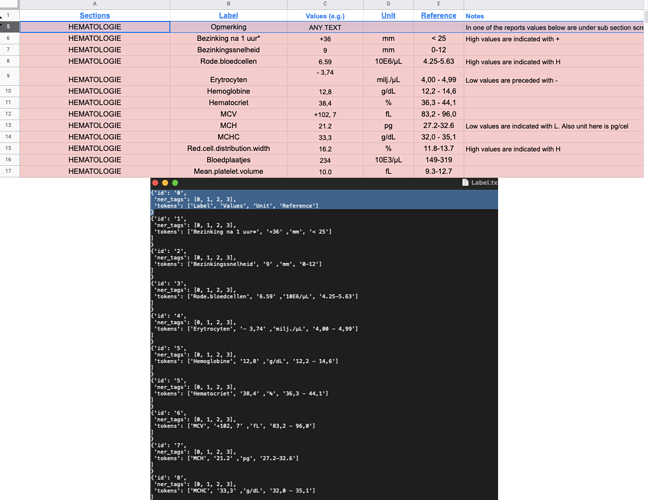Select the Erytrocyten label cell
648x500 pixels.
pos(229,76)
